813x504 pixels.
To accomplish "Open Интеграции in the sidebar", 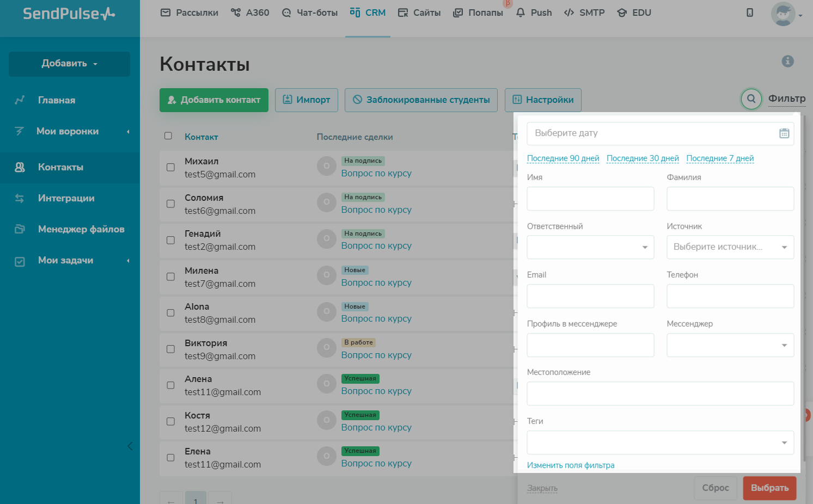I will tap(66, 198).
